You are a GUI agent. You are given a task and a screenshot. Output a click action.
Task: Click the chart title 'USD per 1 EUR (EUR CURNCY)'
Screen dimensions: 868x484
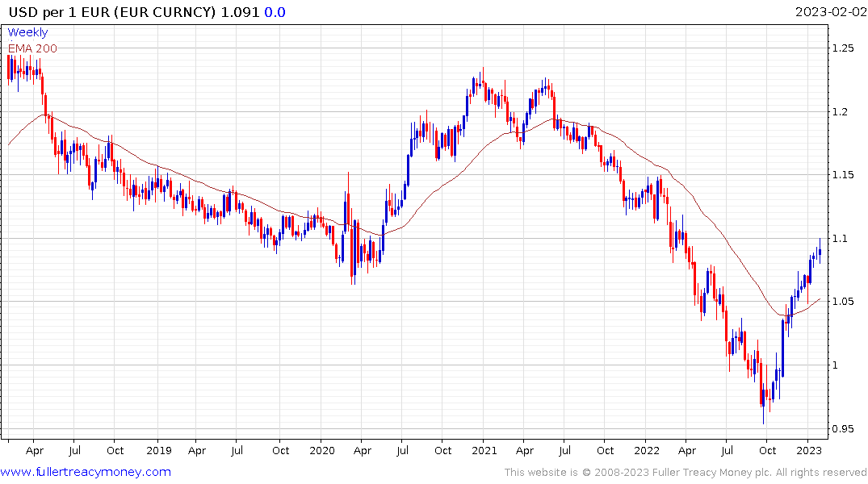[x=111, y=12]
